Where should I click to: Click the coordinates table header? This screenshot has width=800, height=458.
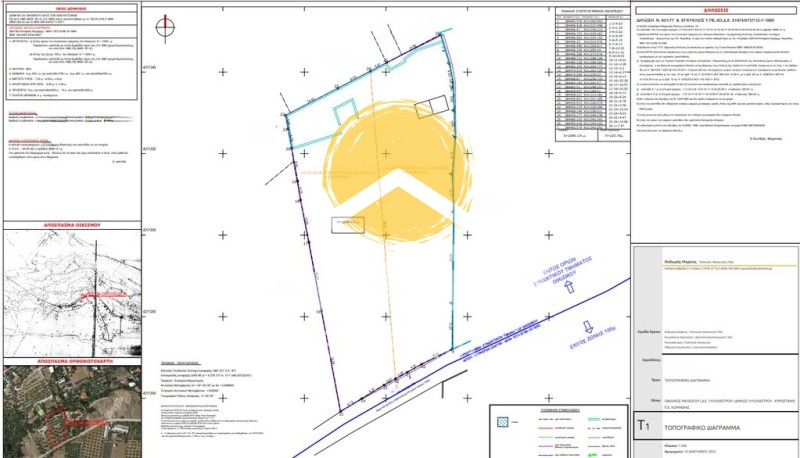pyautogui.click(x=592, y=10)
